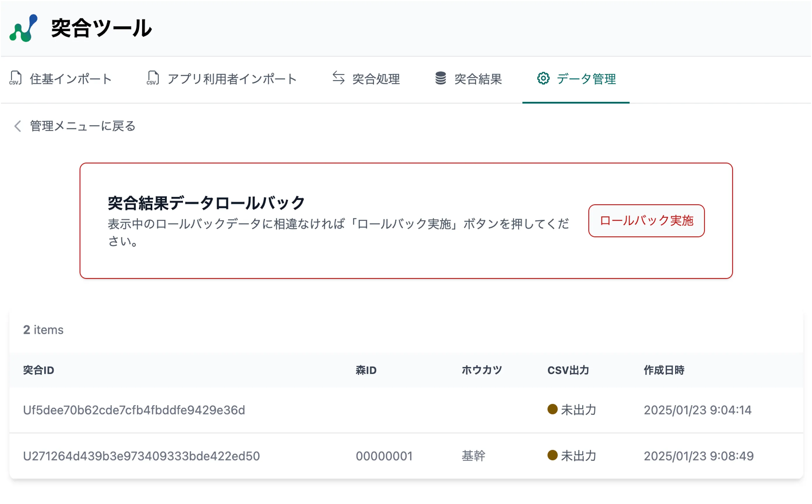Click the 未出力 status dot in second row
The width and height of the screenshot is (812, 504).
[552, 455]
